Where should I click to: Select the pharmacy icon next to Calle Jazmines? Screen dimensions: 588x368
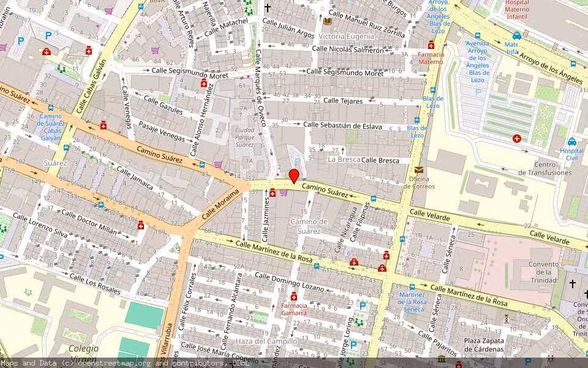[273, 193]
